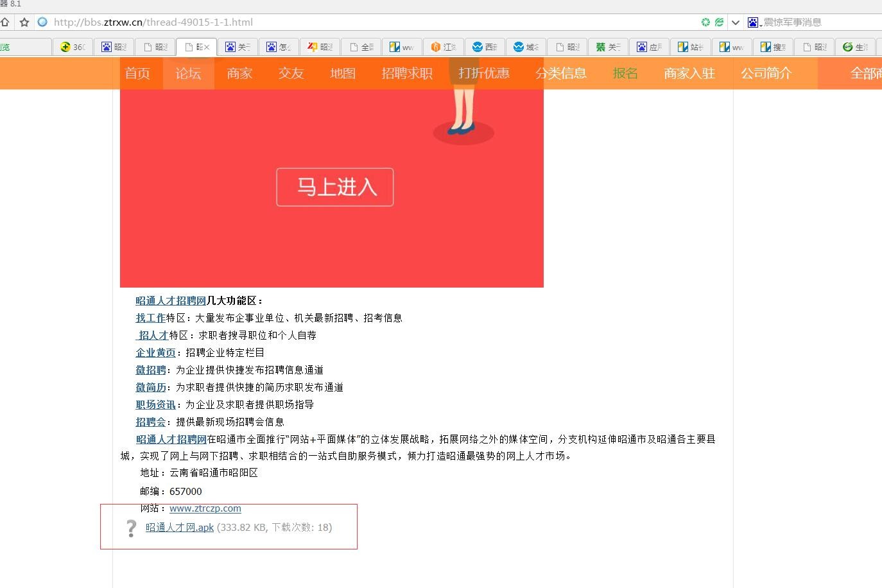882x588 pixels.
Task: Switch to the 关于 Baidu paw tab
Action: click(238, 47)
